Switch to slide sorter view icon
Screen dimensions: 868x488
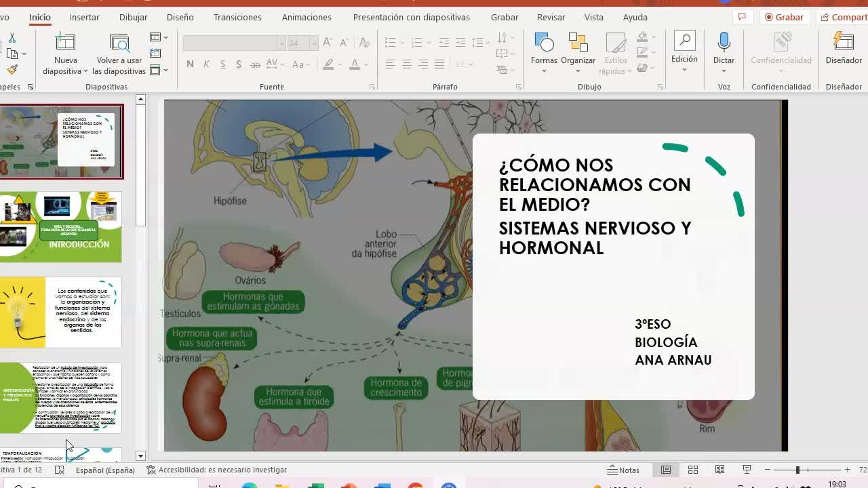(x=693, y=470)
